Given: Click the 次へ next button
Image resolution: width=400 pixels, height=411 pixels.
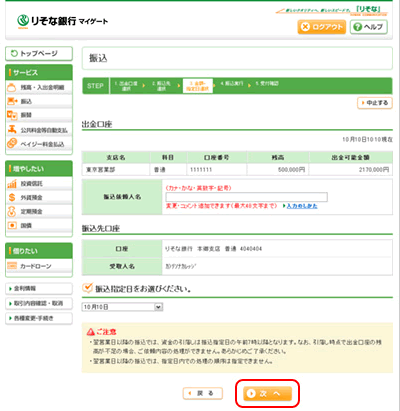Looking at the screenshot, I should tap(267, 394).
